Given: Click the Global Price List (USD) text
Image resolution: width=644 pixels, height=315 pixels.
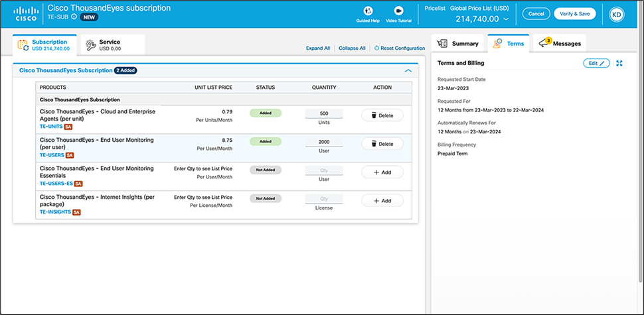Looking at the screenshot, I should click(x=480, y=8).
